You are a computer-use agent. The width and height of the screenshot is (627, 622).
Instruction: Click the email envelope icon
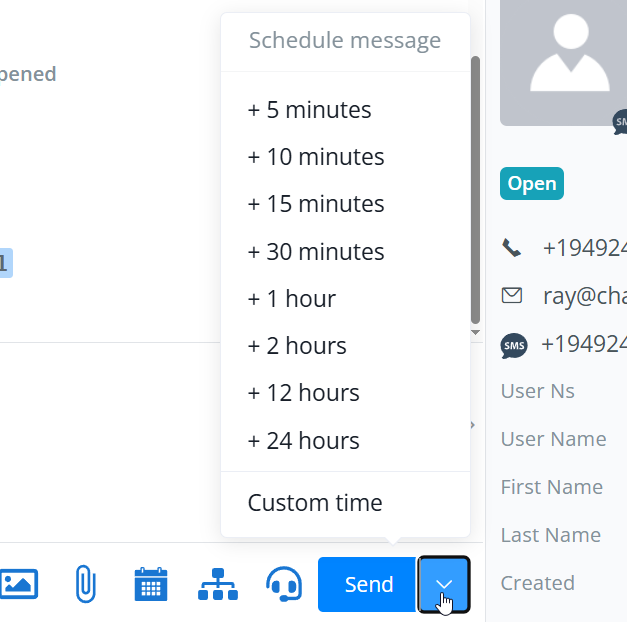512,296
